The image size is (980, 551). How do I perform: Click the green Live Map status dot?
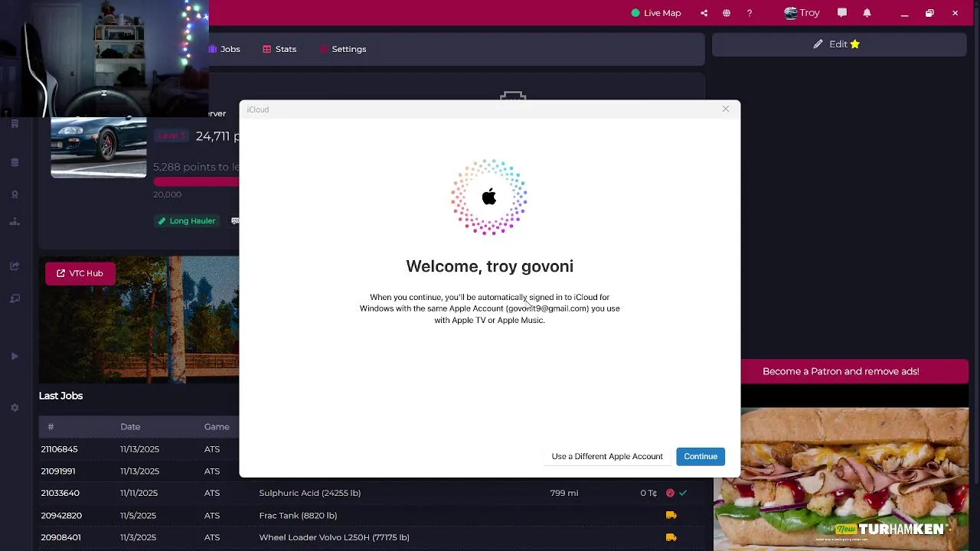pos(635,13)
